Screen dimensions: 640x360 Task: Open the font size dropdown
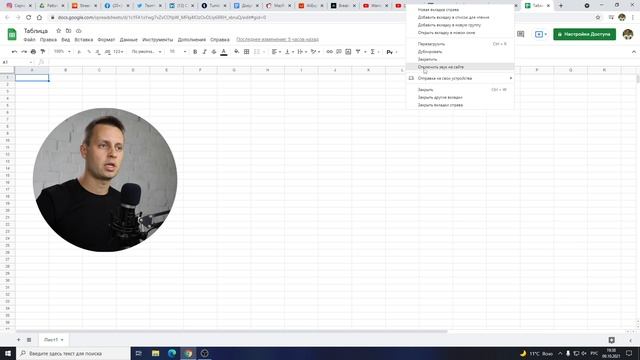(178, 52)
